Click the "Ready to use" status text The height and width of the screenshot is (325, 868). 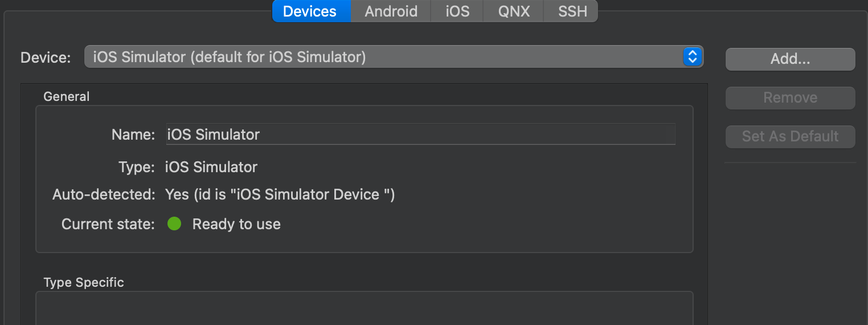point(236,224)
